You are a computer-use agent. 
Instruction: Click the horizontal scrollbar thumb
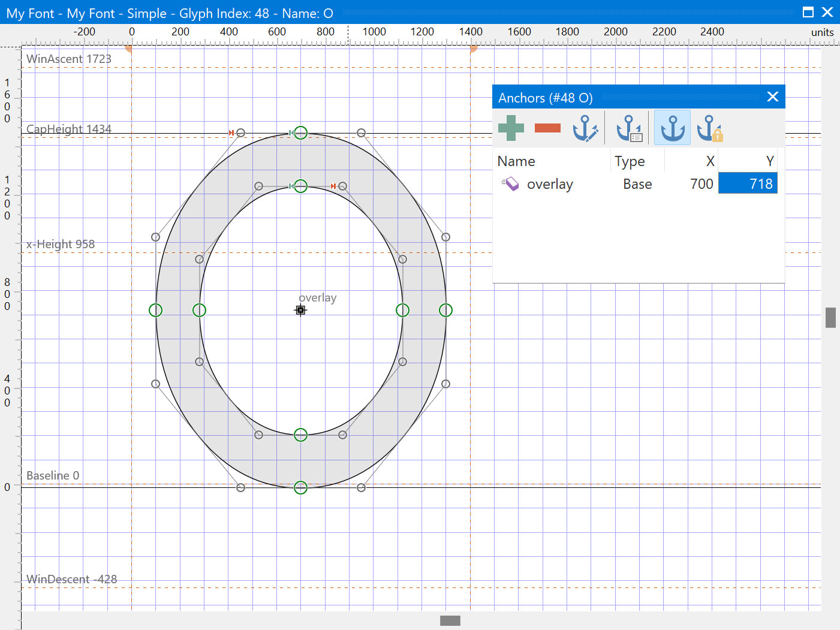450,620
